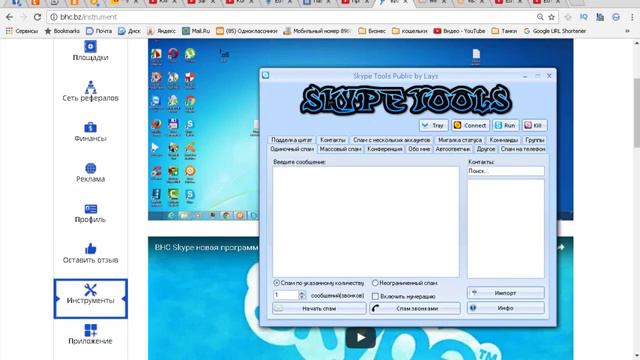Click Оставить отзыв thumbs-up item
Viewport: 640px width, 360px height.
coord(90,253)
